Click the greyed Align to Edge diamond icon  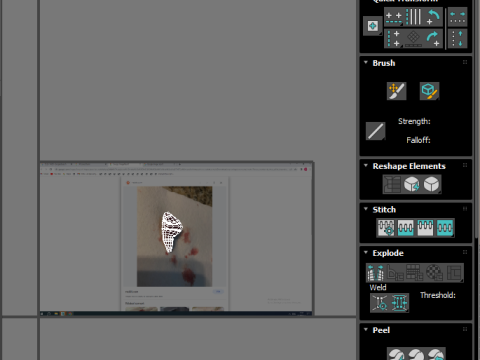click(x=413, y=38)
